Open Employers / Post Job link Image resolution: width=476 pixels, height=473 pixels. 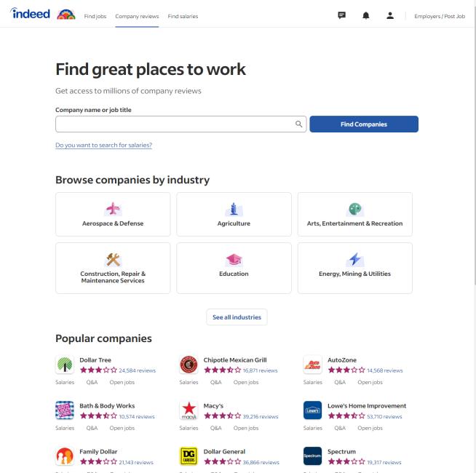[439, 16]
